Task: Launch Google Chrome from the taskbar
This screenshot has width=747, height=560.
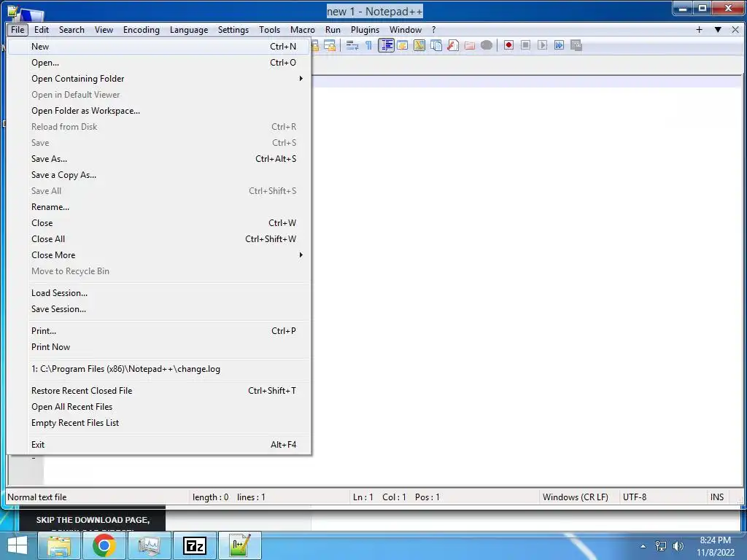Action: [x=104, y=545]
